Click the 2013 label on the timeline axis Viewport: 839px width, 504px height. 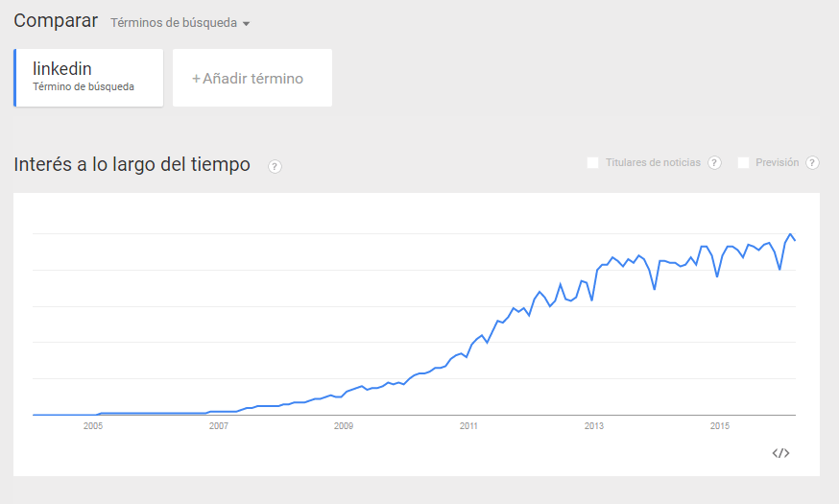click(594, 425)
